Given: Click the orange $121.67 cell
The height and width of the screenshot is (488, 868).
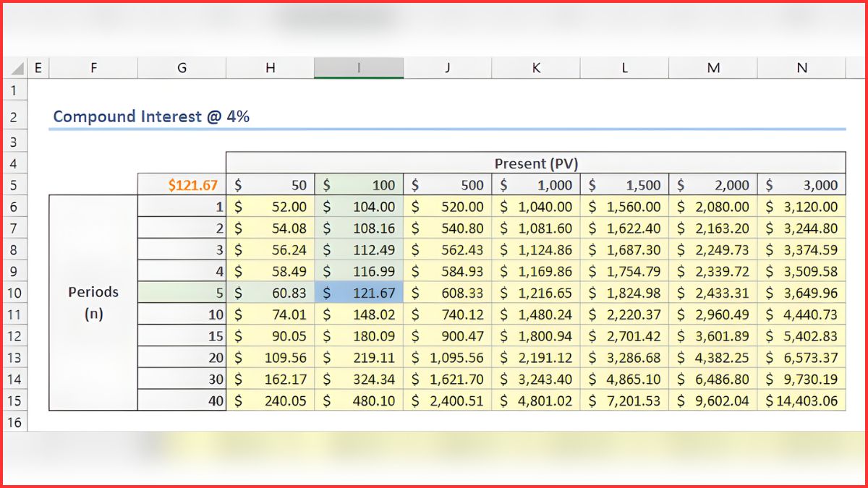Looking at the screenshot, I should coord(182,184).
